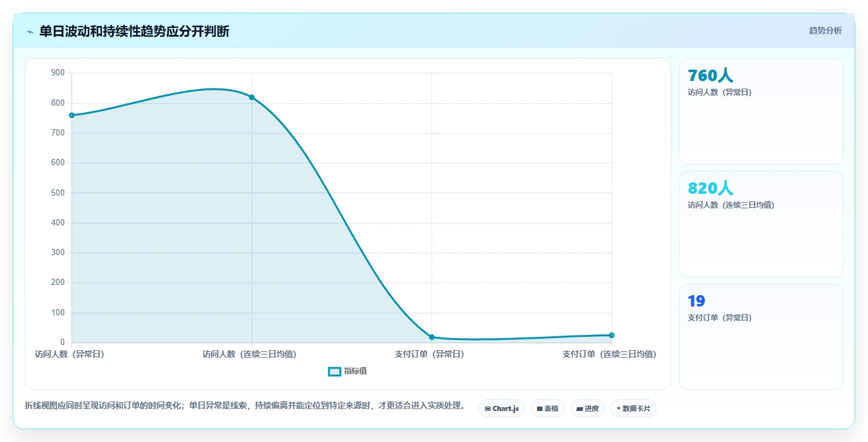
Task: Click the 19 card value
Action: [697, 301]
